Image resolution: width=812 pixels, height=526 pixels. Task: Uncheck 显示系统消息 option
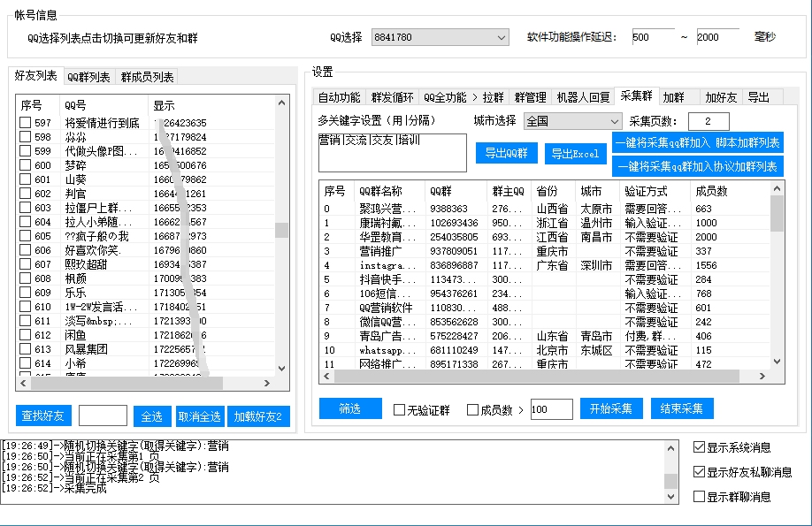[x=699, y=447]
